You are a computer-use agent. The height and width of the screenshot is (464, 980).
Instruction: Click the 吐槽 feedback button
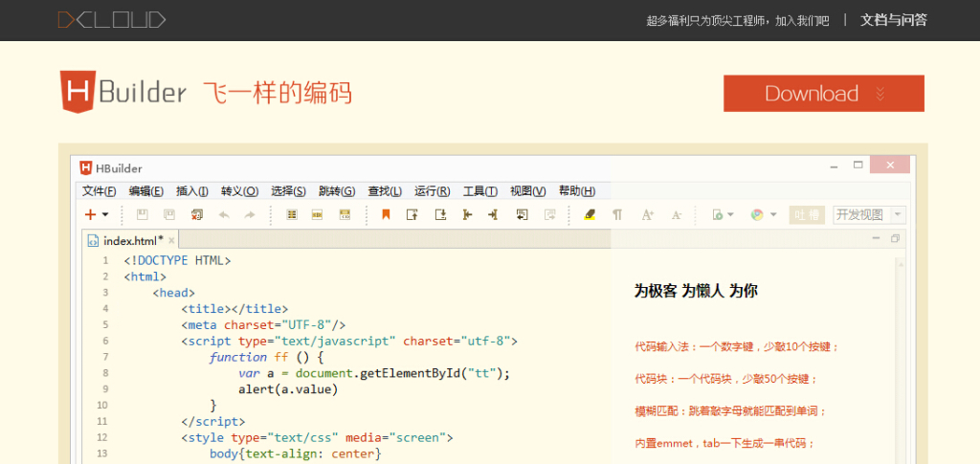pos(807,215)
